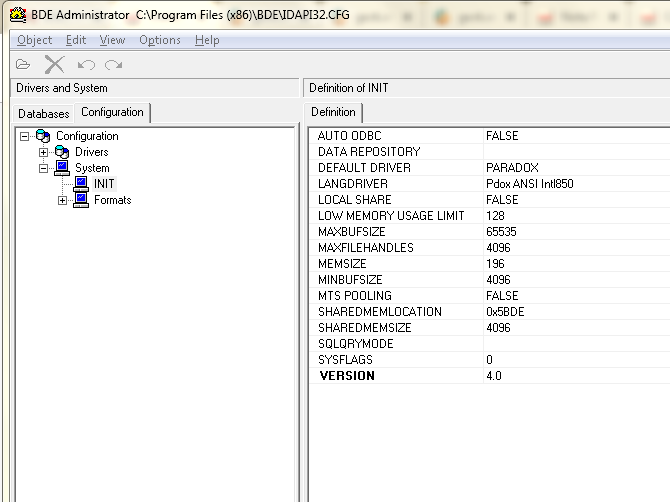Select the INIT tree item
The width and height of the screenshot is (670, 502).
(x=104, y=184)
